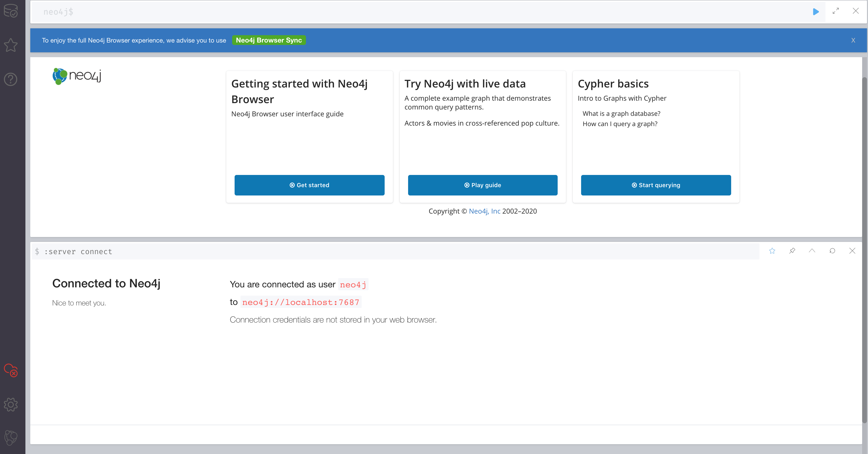Click the Neo4j Browser Sync green button
The image size is (868, 454).
269,40
